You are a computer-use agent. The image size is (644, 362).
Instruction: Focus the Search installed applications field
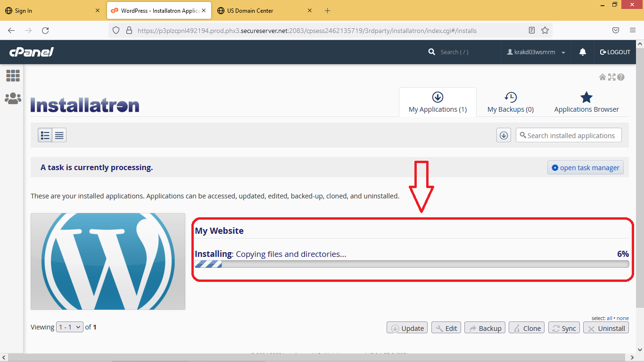569,135
